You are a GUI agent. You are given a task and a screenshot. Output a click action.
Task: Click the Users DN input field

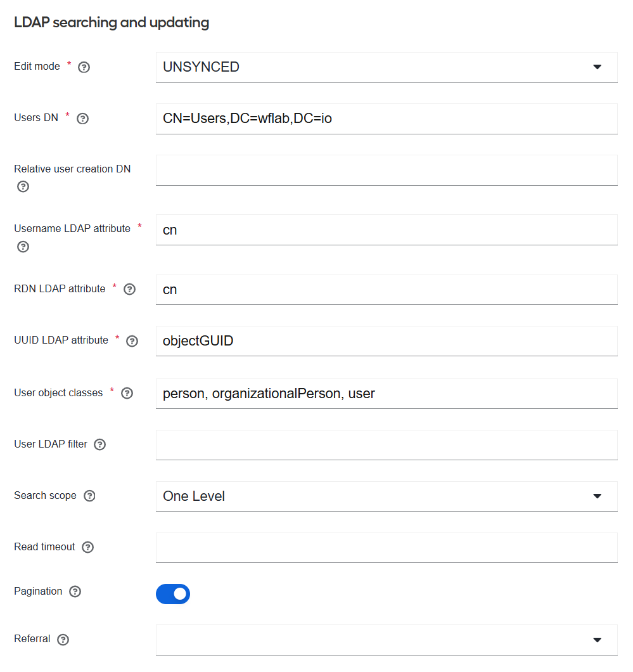coord(387,119)
